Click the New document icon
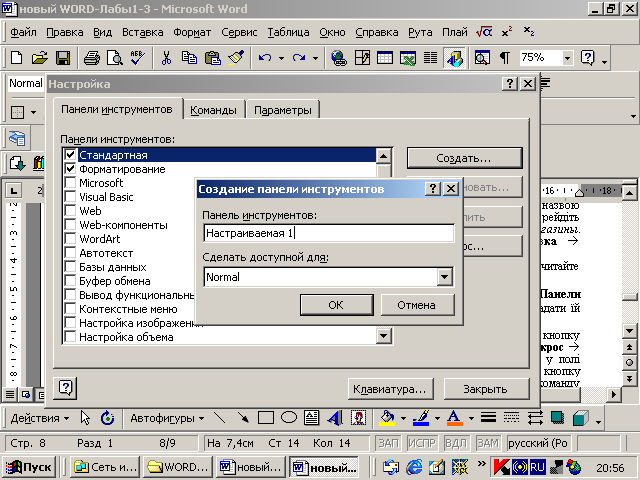The width and height of the screenshot is (640, 480). point(16,58)
